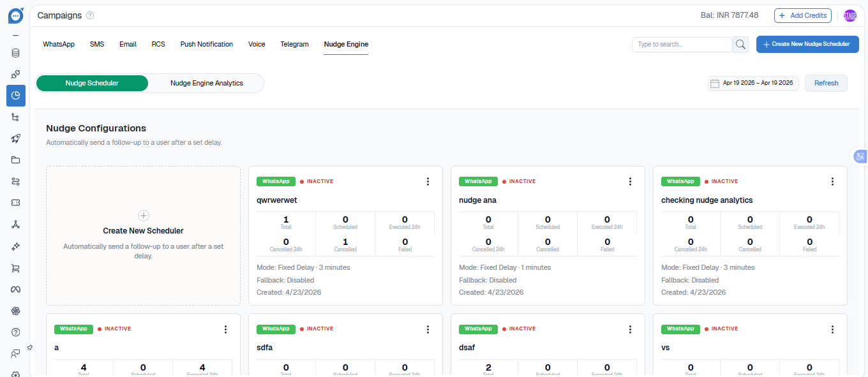Click the WhatsApp badge on qwrwerwet card
This screenshot has width=868, height=377.
pos(276,181)
